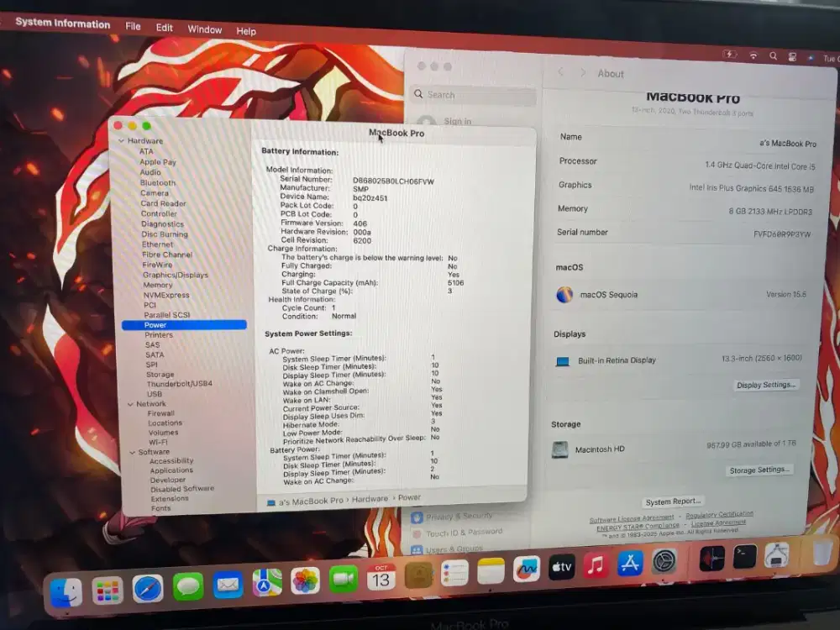Launch FaceTime from the Dock
Viewport: 840px width, 630px height.
tap(344, 579)
